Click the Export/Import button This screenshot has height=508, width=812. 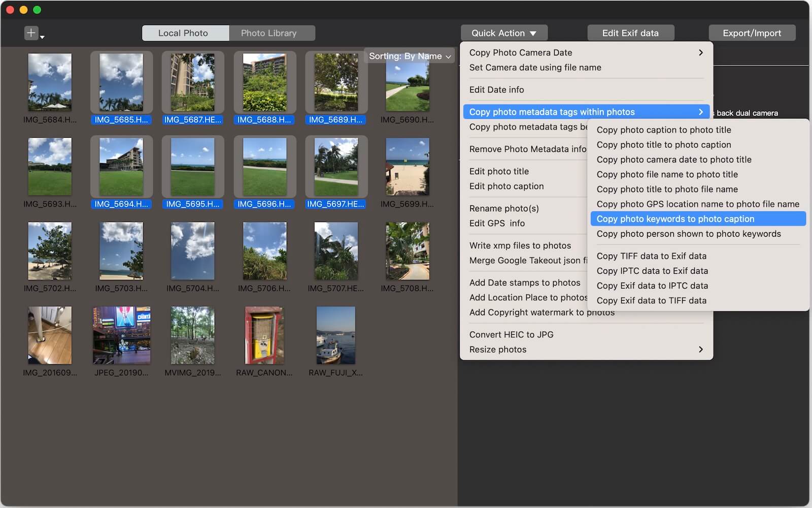[x=752, y=33]
